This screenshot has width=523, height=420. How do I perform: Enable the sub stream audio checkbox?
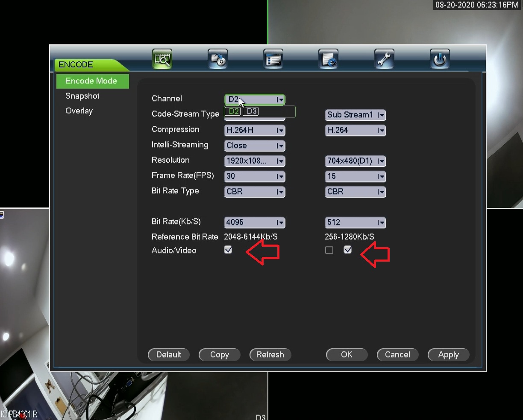[329, 250]
